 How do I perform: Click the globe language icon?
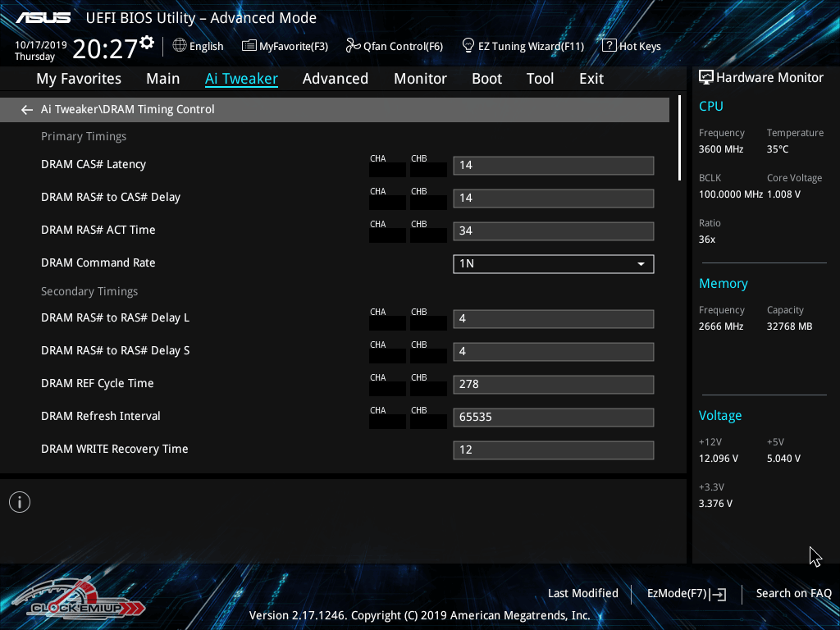[x=180, y=46]
